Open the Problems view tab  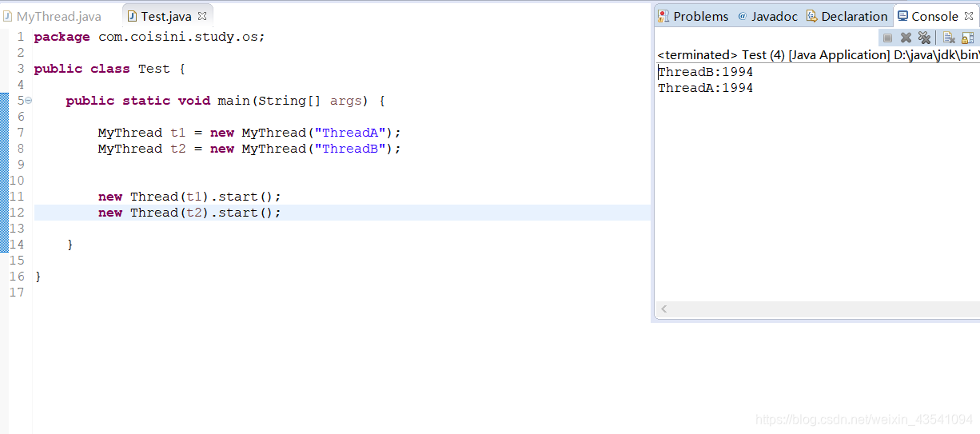[692, 16]
